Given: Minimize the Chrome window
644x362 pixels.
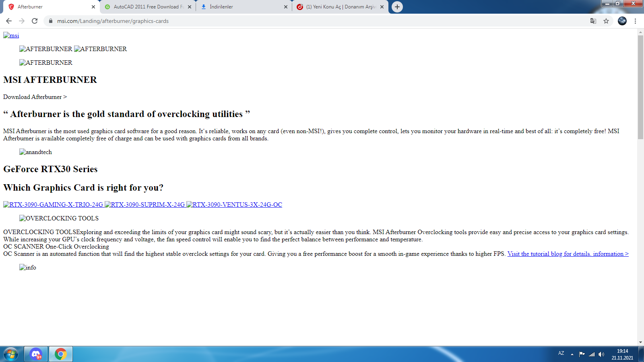Looking at the screenshot, I should pos(607,4).
